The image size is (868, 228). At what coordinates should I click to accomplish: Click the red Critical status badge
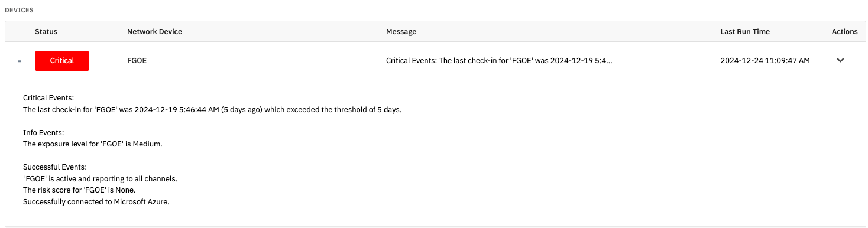pos(62,61)
